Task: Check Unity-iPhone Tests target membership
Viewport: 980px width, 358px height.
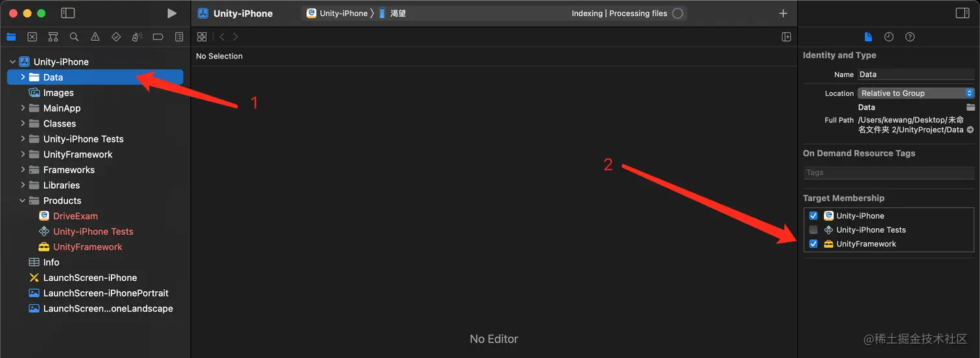Action: pyautogui.click(x=813, y=230)
